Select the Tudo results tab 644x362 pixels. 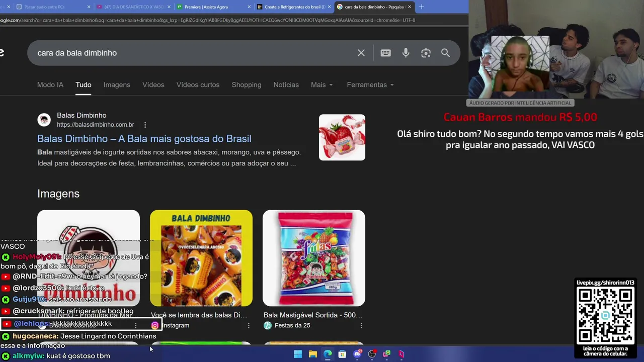click(x=84, y=84)
